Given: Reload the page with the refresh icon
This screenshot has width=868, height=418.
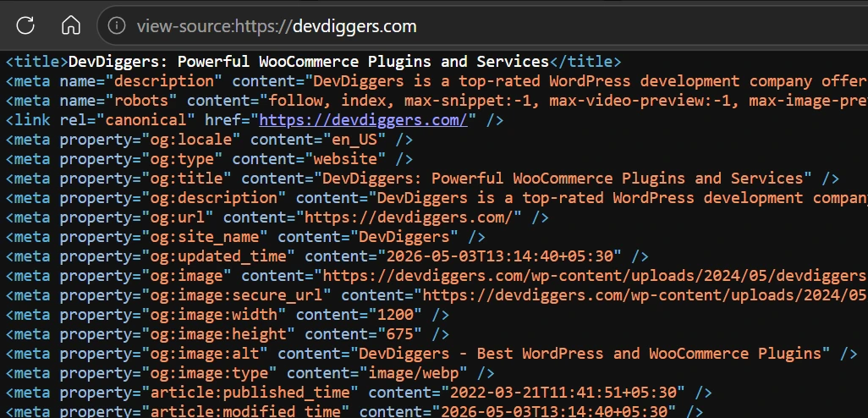Looking at the screenshot, I should point(25,25).
